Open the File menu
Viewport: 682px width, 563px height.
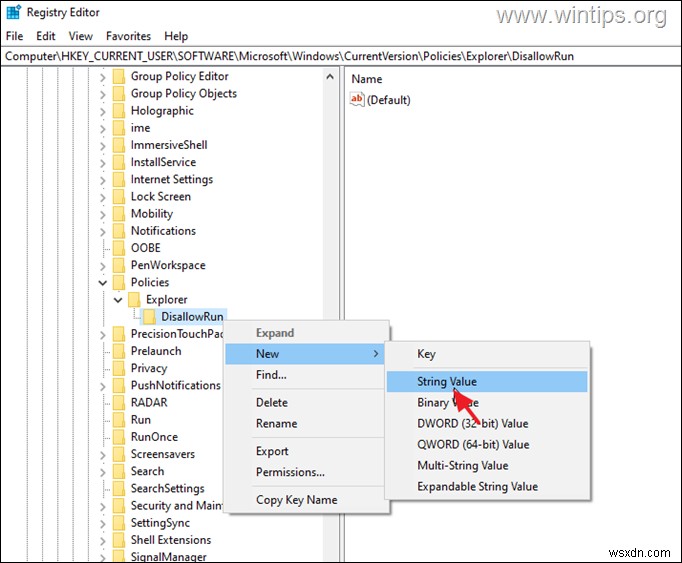14,36
